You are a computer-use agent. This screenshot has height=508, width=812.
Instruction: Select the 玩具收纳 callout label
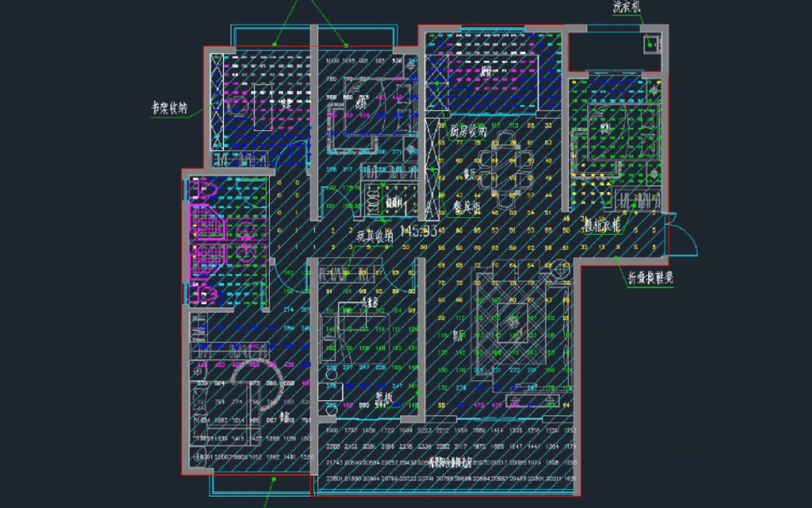point(375,236)
